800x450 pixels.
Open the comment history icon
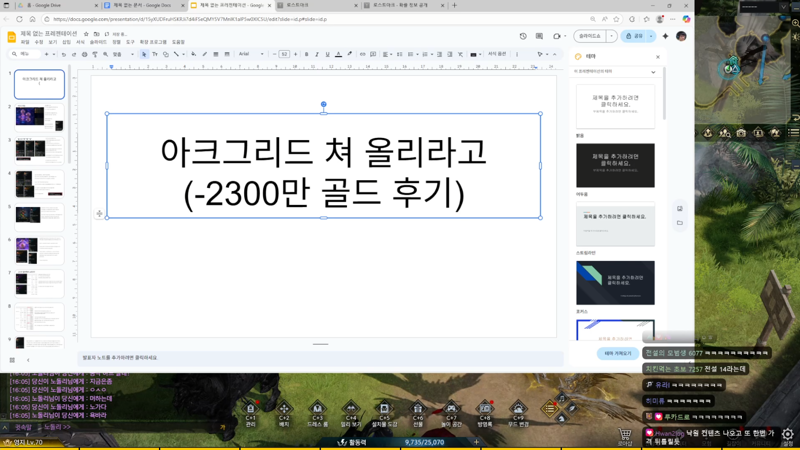[x=539, y=36]
